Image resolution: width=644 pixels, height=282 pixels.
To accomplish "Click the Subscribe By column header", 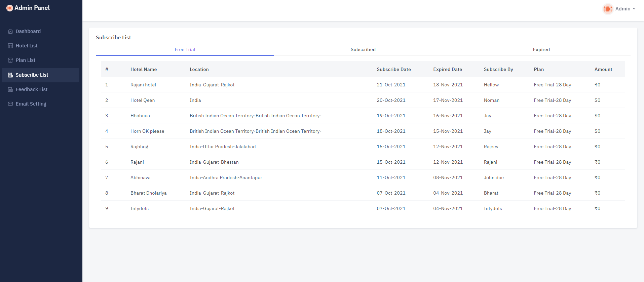I will [x=498, y=69].
